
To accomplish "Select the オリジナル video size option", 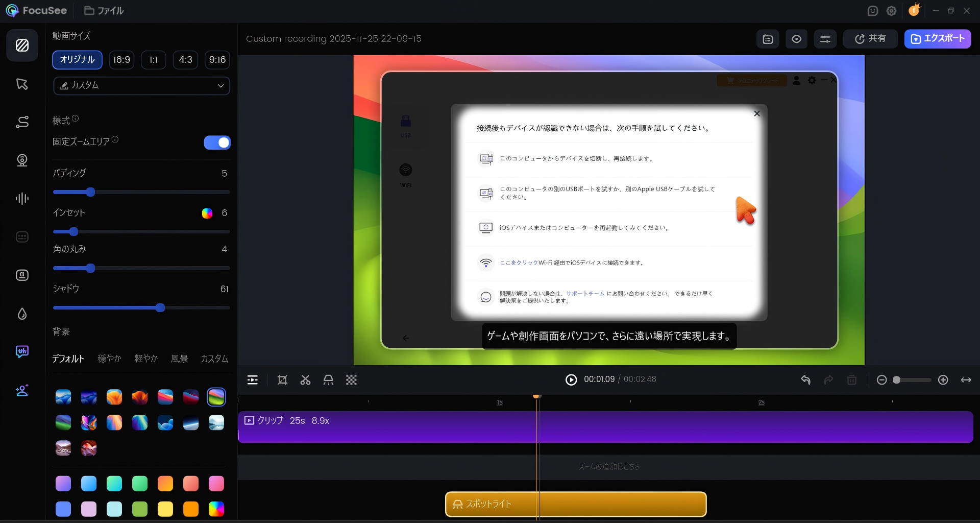I will tap(77, 60).
